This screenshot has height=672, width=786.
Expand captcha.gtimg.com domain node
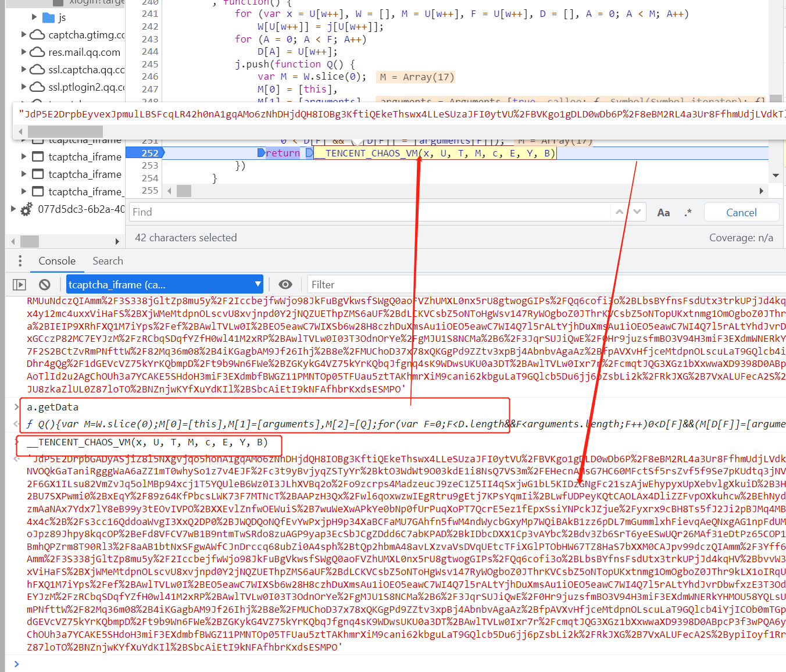[24, 34]
